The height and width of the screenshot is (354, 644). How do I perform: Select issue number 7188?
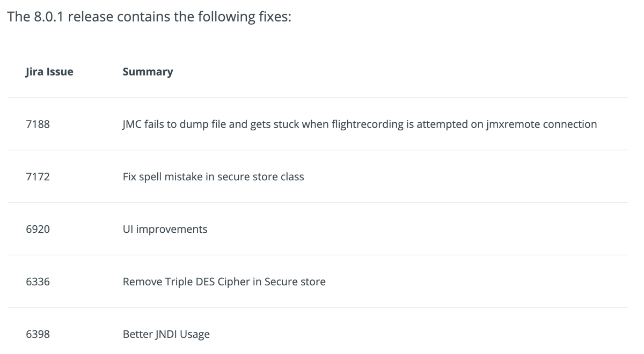click(38, 124)
